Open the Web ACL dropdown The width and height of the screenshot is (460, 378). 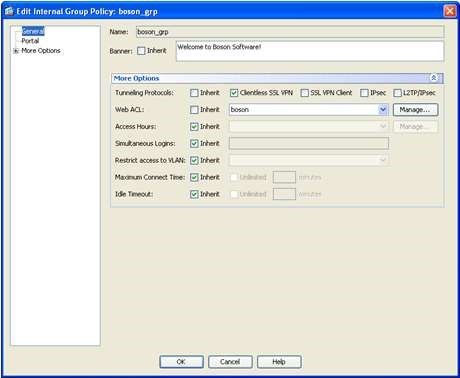[383, 109]
